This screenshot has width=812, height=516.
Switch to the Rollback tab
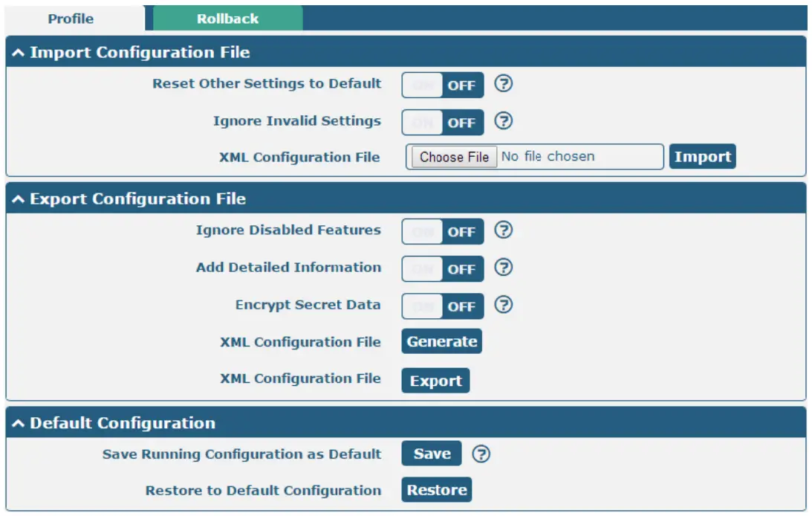[227, 19]
